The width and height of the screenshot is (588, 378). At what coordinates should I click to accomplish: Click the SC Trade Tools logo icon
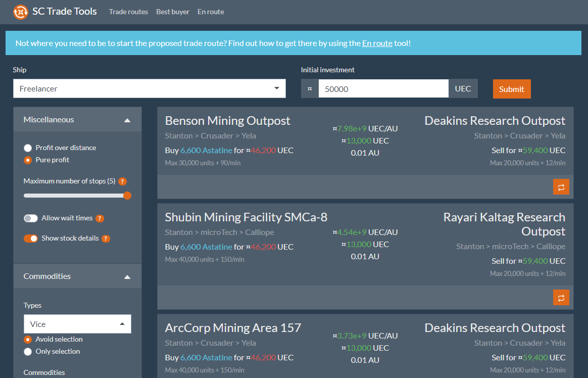tap(20, 11)
